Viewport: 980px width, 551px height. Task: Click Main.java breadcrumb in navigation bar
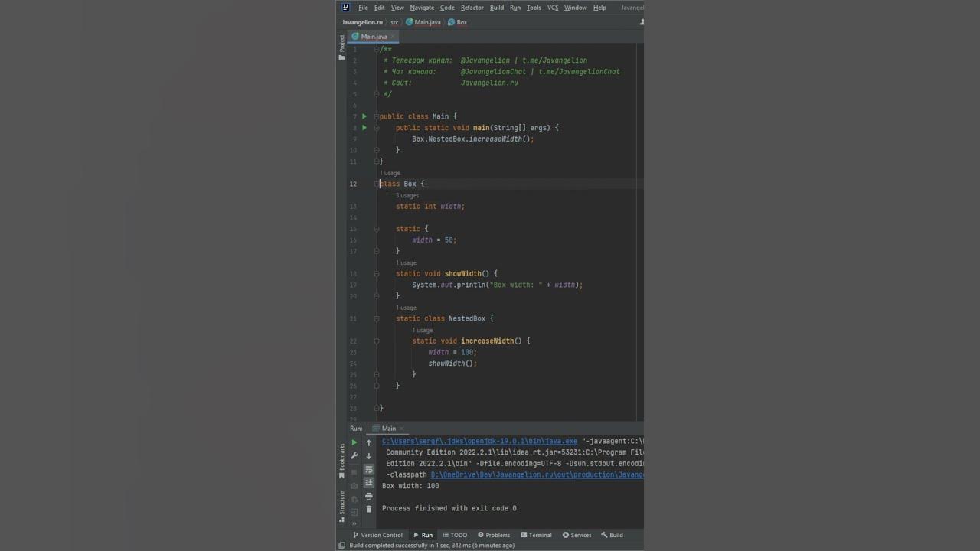click(x=423, y=22)
